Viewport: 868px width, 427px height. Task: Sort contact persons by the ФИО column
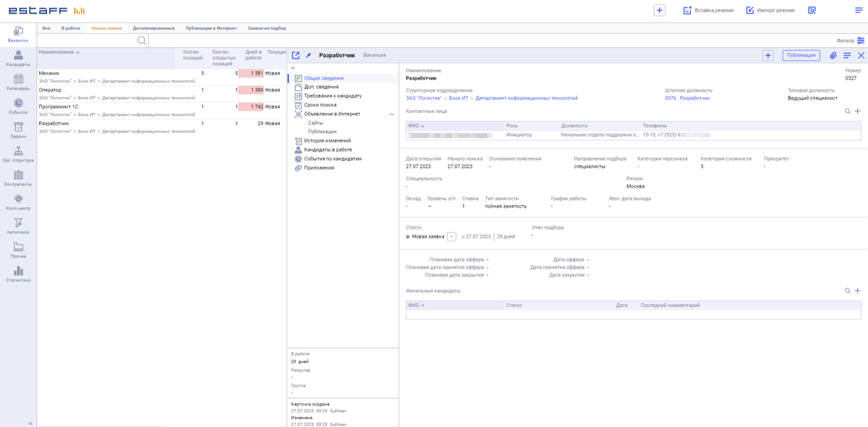coord(416,126)
